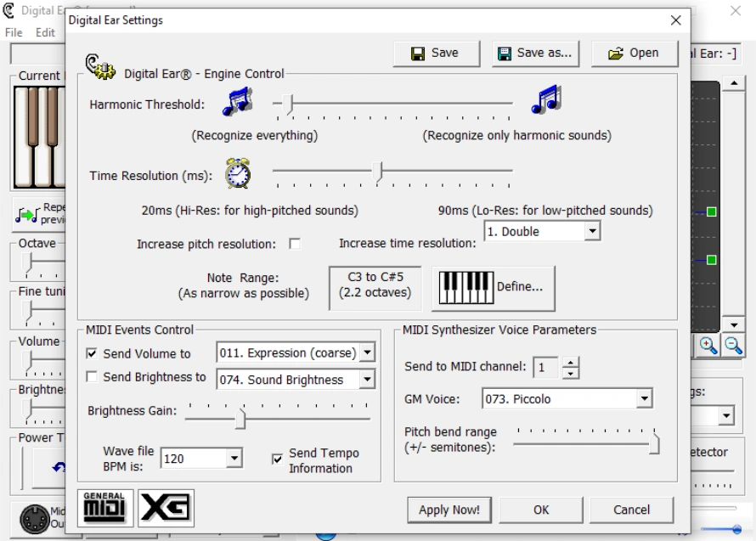Click the zoom out magnifier in main window

[733, 345]
